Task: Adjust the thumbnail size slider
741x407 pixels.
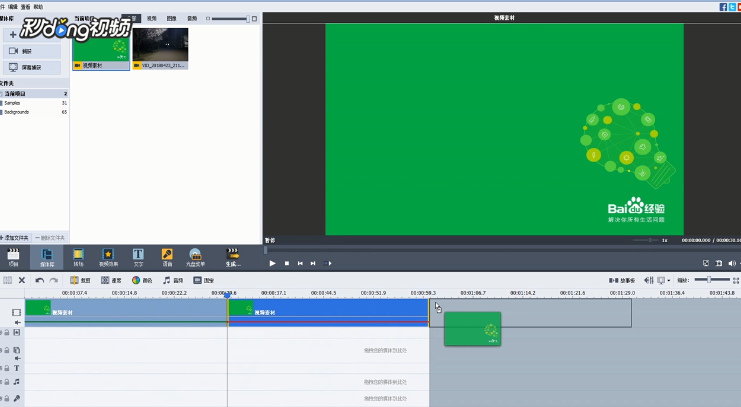Action: pyautogui.click(x=229, y=18)
